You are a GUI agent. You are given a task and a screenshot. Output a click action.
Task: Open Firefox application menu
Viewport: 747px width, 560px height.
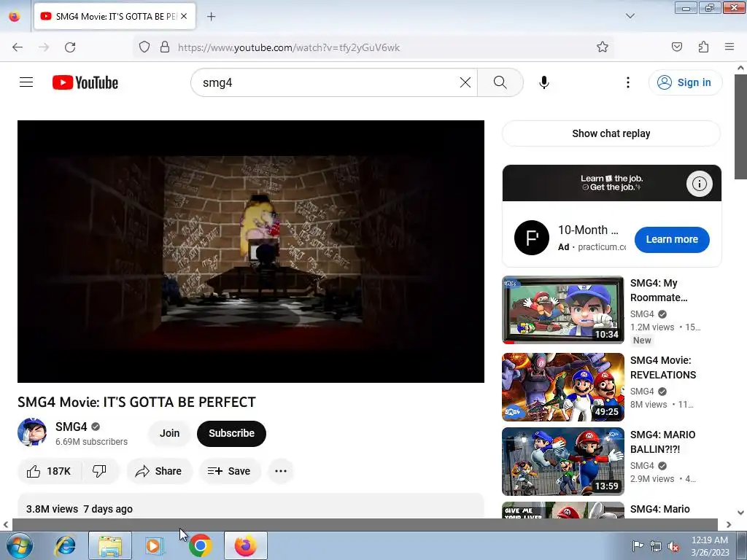point(729,47)
